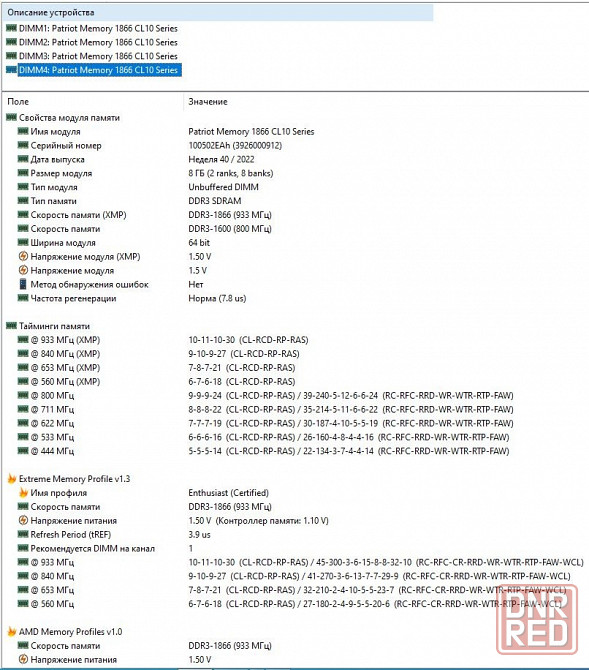Click the DIMM3 module memory icon
Image resolution: width=589 pixels, height=670 pixels.
[x=12, y=56]
